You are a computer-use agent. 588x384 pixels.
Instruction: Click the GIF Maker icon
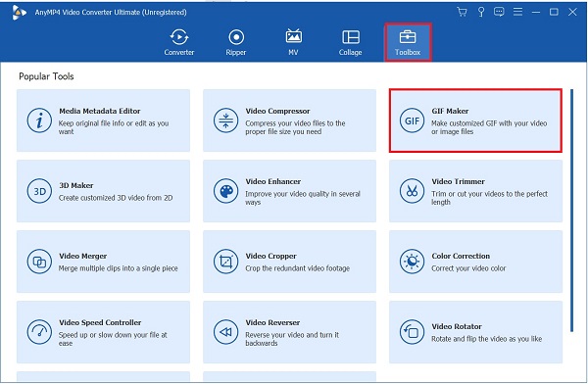click(412, 120)
